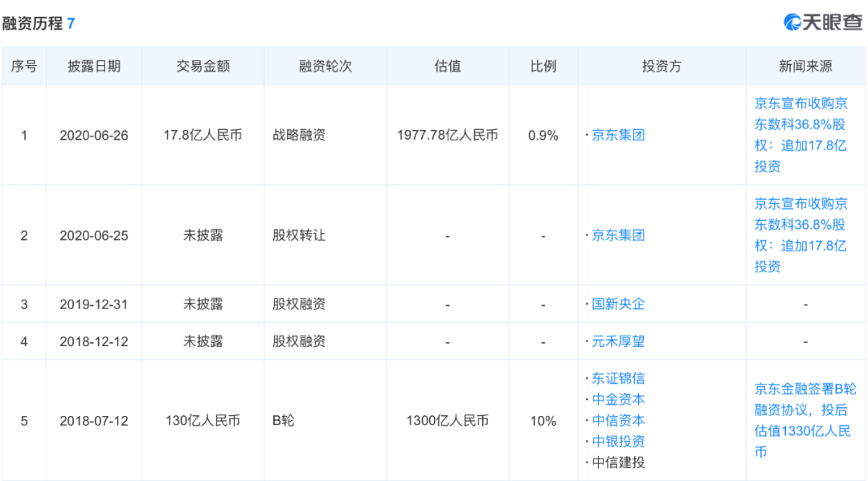This screenshot has width=868, height=481.
Task: Select the date 2020-06-26 cell
Action: tap(94, 136)
